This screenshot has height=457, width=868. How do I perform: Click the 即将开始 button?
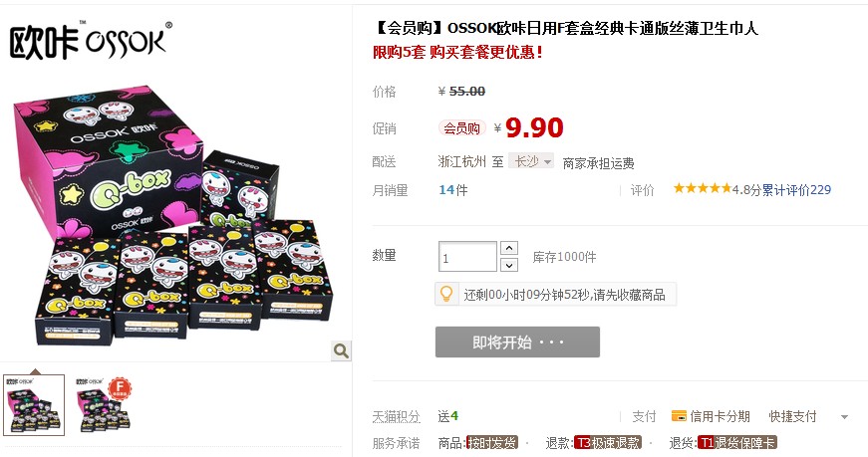pos(517,342)
